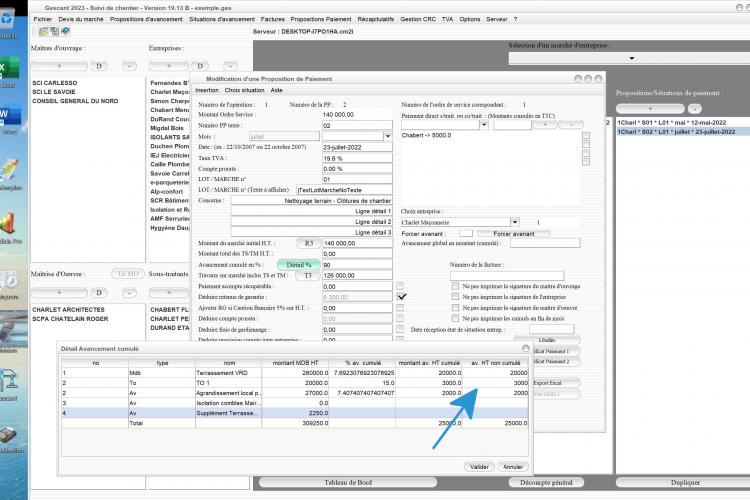The image size is (750, 500).
Task: Click Annuler in Détail Avancement cumulé
Action: pos(513,467)
